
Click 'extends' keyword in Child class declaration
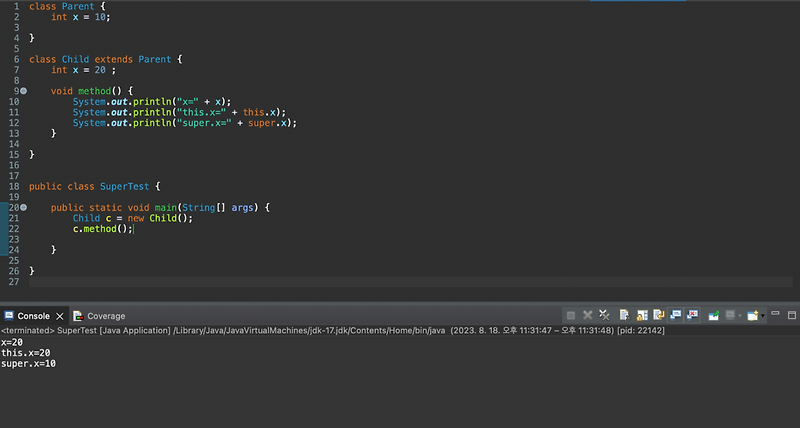(x=113, y=59)
